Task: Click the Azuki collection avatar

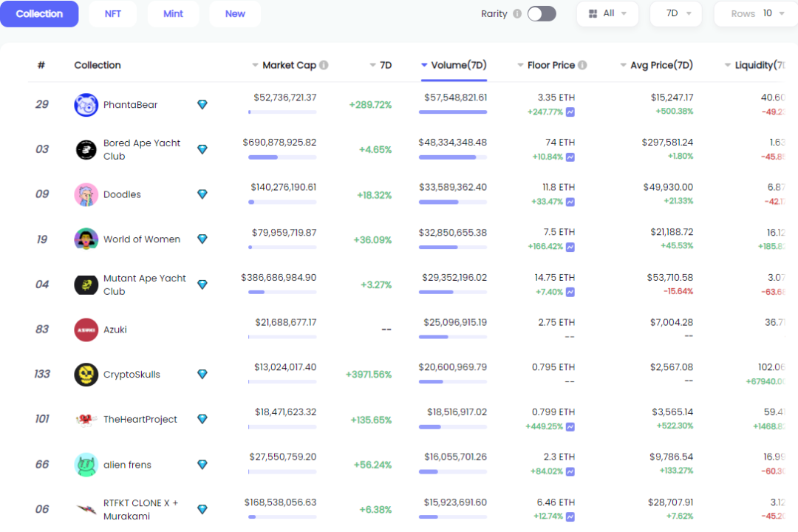Action: click(86, 330)
